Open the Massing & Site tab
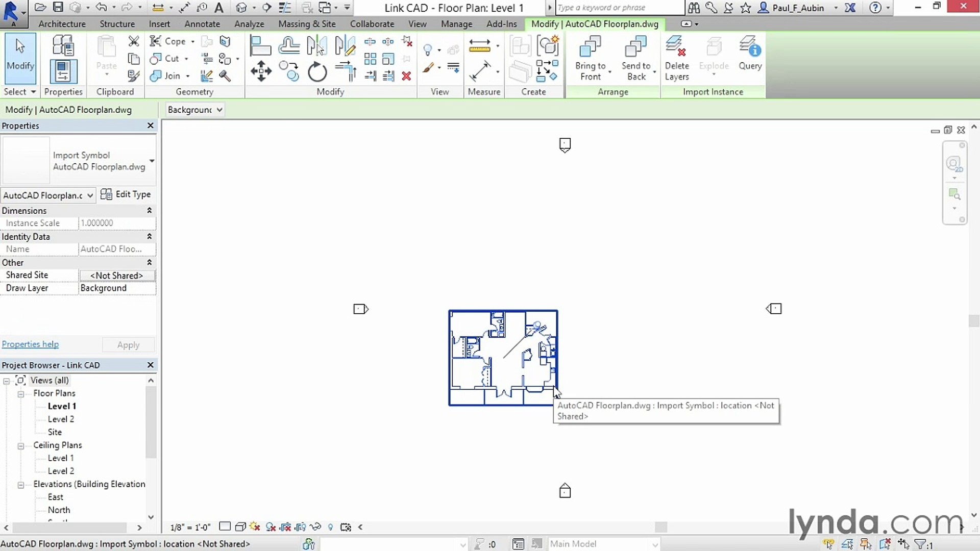Viewport: 980px width, 551px height. click(307, 24)
